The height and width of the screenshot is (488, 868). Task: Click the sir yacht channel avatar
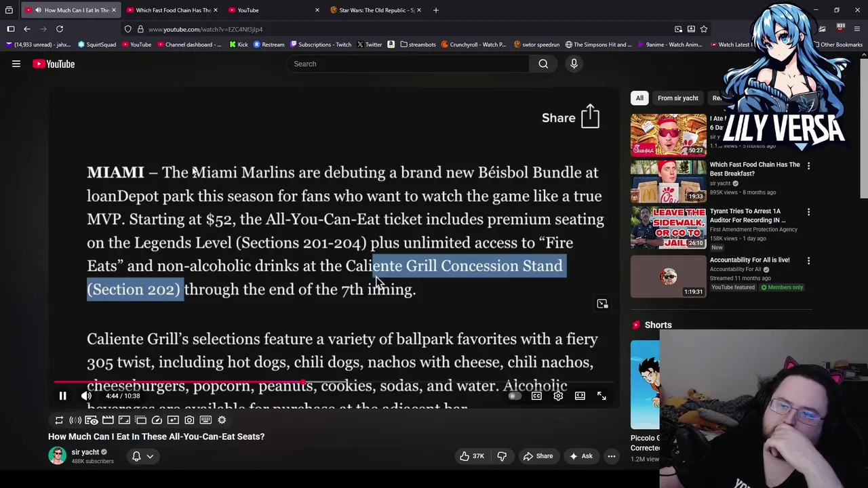[x=57, y=455]
